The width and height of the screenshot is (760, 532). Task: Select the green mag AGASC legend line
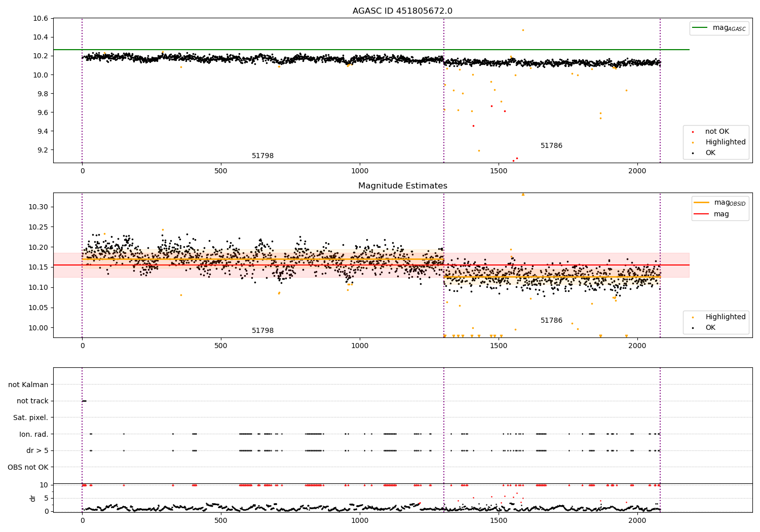[x=700, y=28]
